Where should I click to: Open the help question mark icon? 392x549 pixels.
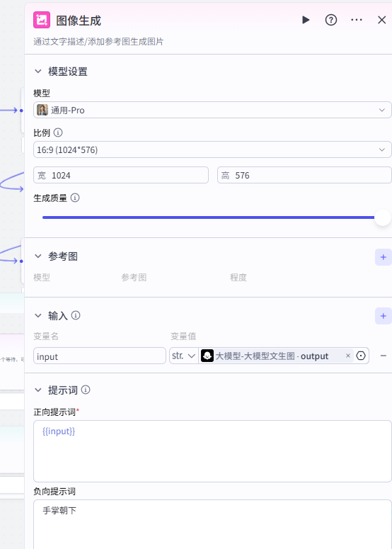(331, 20)
